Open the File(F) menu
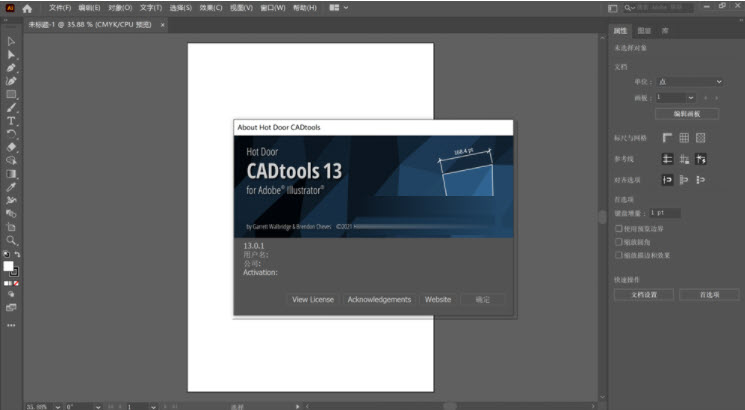The height and width of the screenshot is (410, 745). [60, 8]
